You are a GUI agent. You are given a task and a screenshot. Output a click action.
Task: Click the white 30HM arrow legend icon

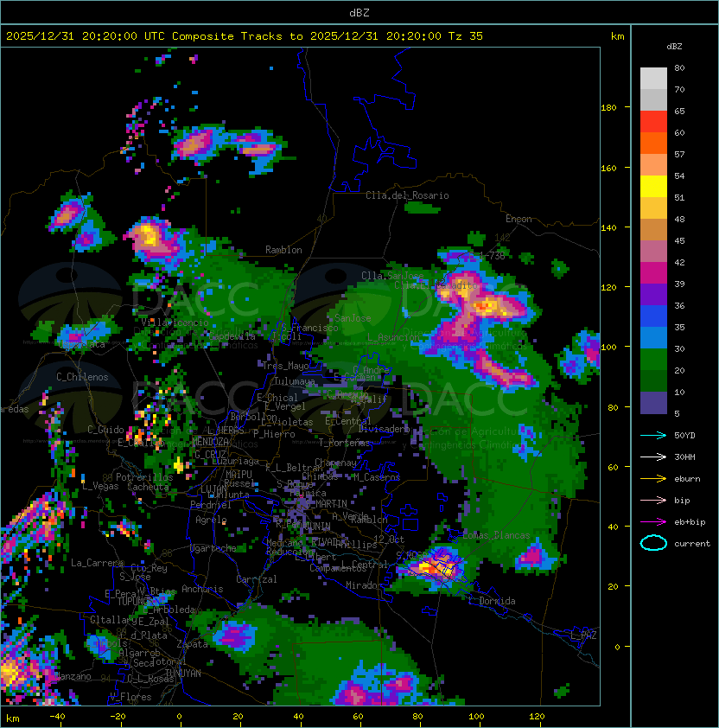[x=652, y=457]
